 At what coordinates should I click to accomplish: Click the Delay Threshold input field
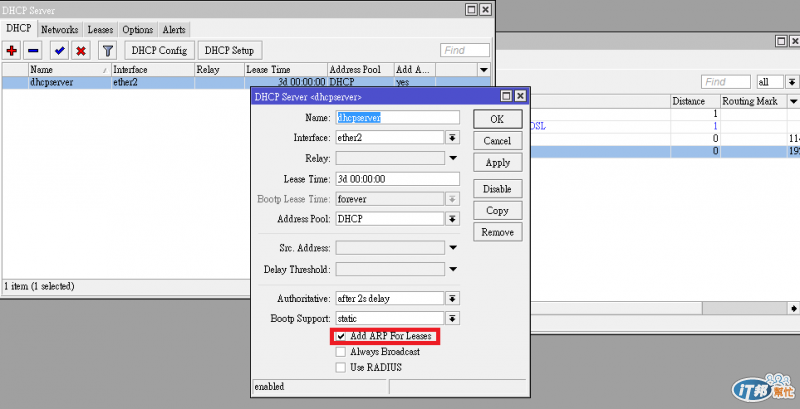tap(390, 269)
